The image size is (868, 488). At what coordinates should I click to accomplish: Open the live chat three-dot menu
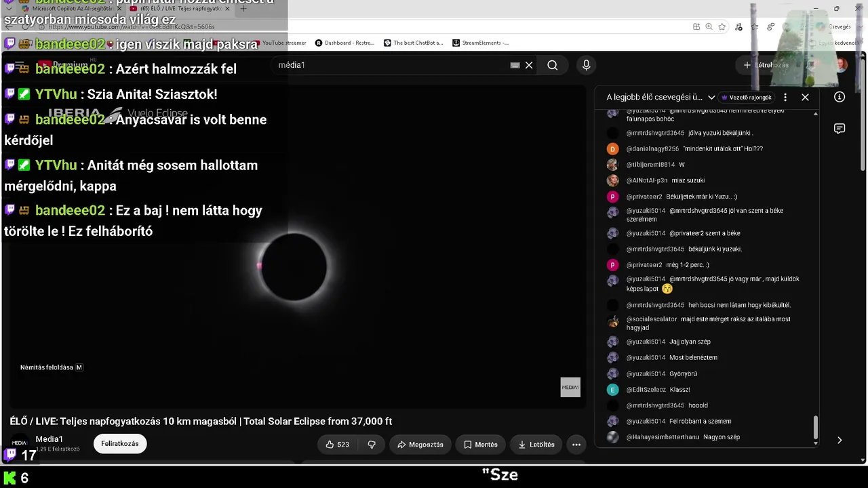pos(785,97)
